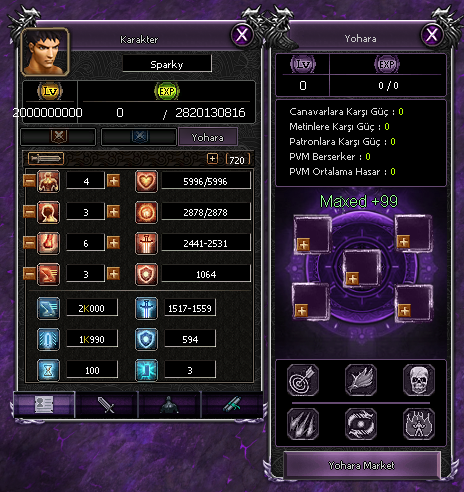
Task: Open the sword tab at bottom
Action: click(x=106, y=405)
